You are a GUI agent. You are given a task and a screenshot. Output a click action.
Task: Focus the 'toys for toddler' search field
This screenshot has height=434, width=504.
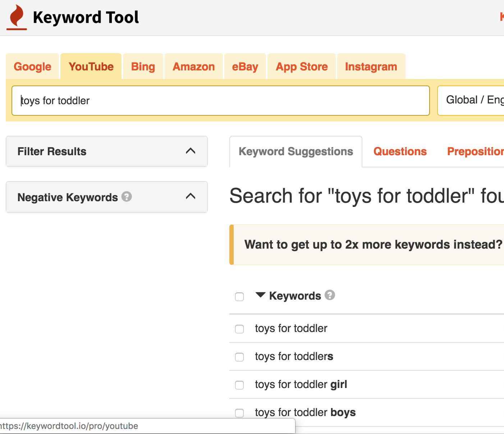click(221, 101)
